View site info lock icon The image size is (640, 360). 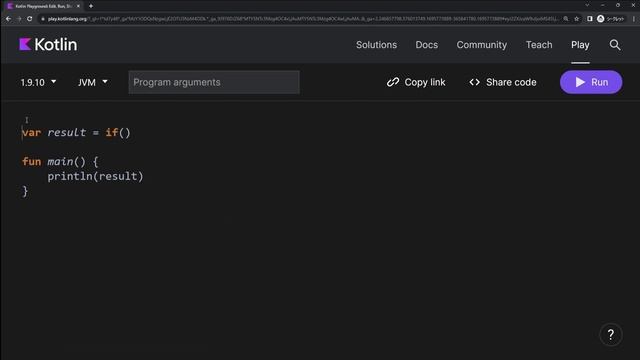click(42, 19)
